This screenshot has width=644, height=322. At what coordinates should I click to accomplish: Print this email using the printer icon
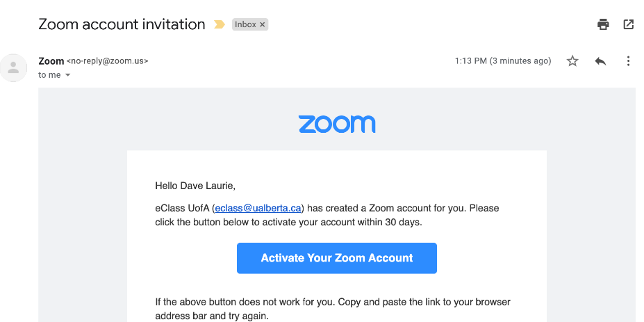(x=603, y=24)
